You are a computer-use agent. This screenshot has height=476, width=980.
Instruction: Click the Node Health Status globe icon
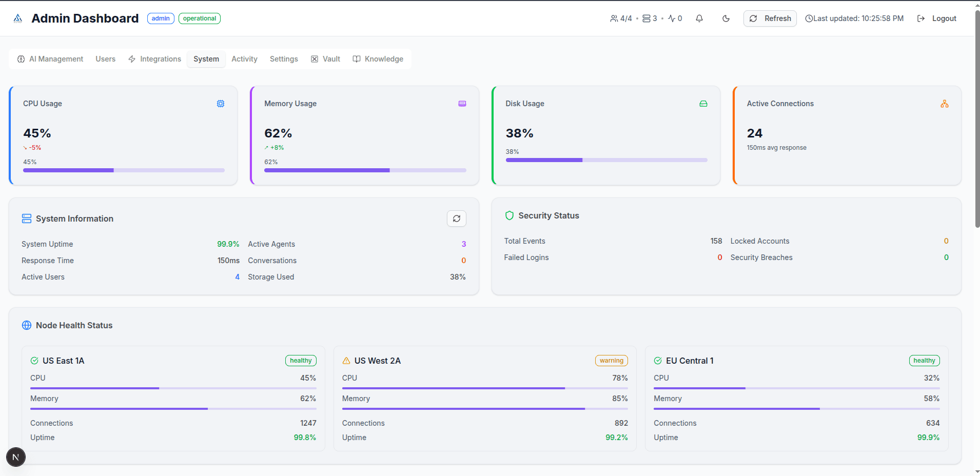(x=27, y=325)
